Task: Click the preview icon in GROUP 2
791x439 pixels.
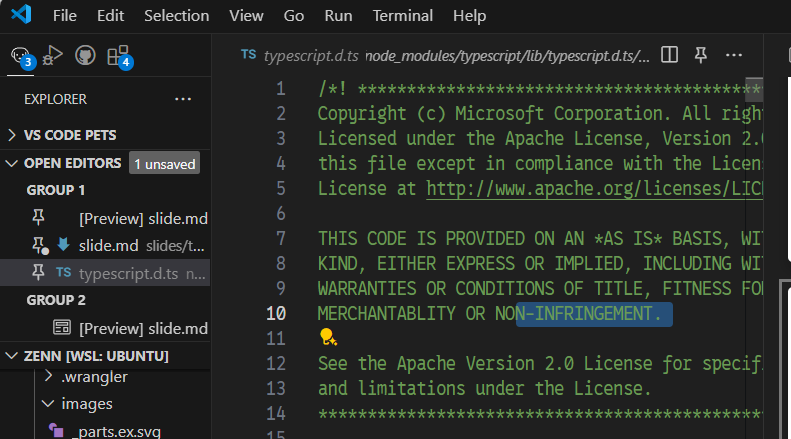Action: coord(62,327)
